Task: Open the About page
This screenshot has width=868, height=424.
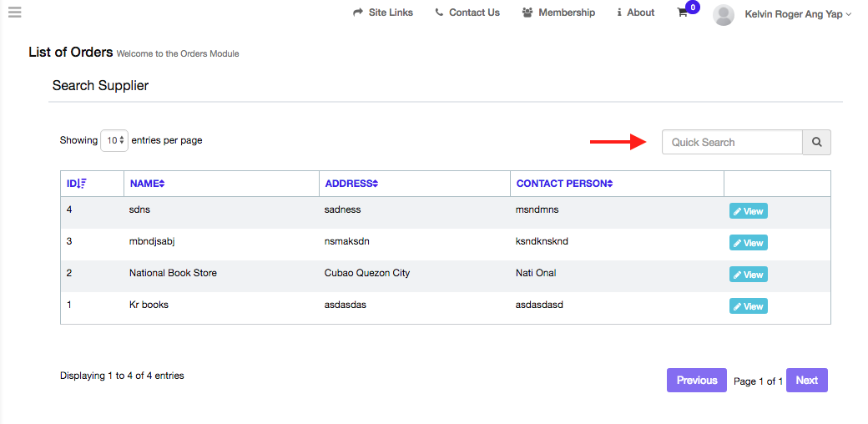Action: [x=635, y=13]
